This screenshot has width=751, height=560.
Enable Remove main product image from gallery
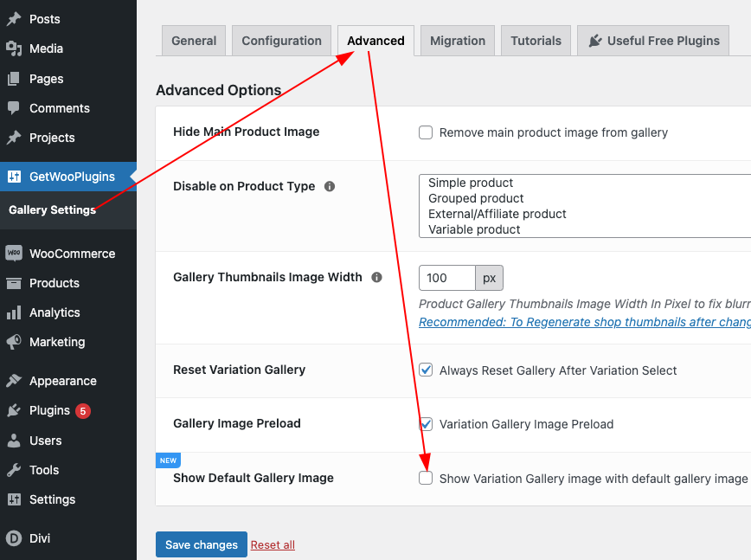(426, 132)
